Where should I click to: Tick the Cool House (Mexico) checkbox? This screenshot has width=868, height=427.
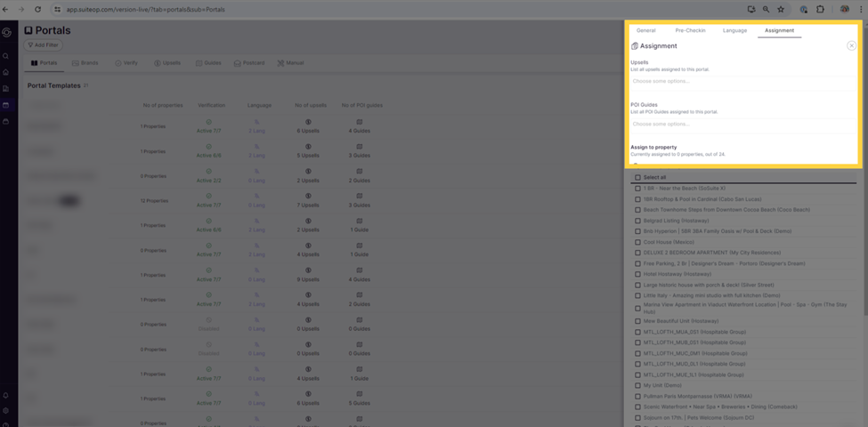pos(637,242)
